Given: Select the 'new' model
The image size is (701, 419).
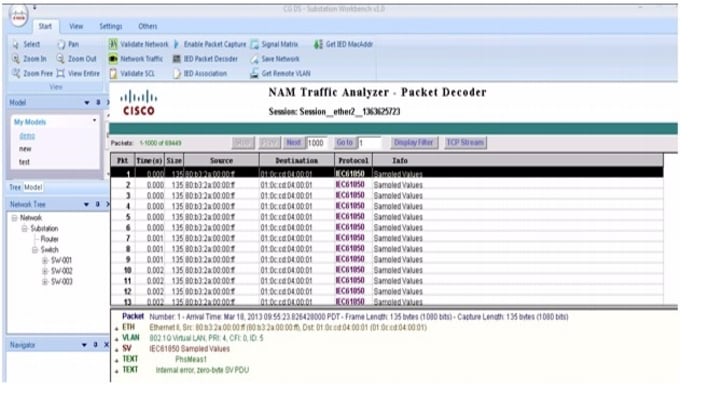Looking at the screenshot, I should pyautogui.click(x=25, y=149).
